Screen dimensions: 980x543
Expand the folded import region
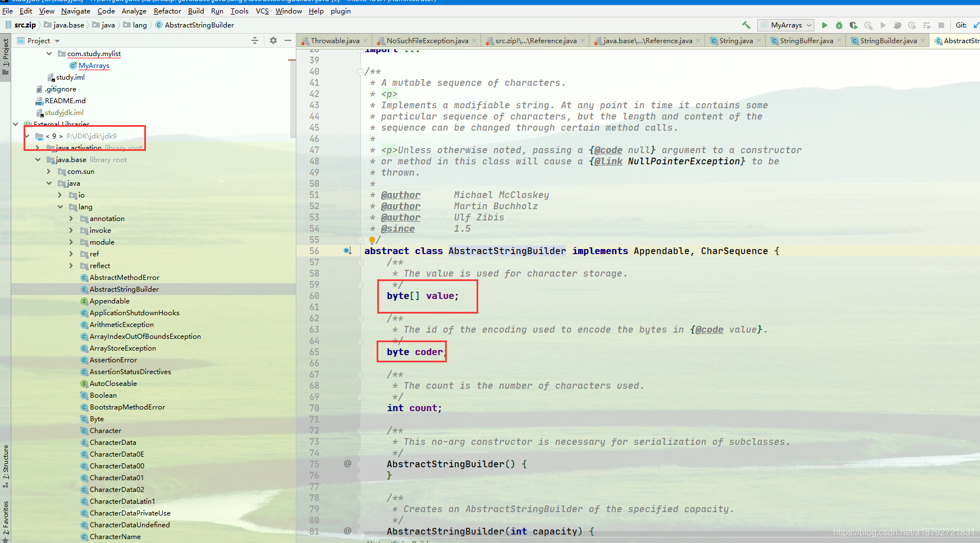click(x=360, y=50)
